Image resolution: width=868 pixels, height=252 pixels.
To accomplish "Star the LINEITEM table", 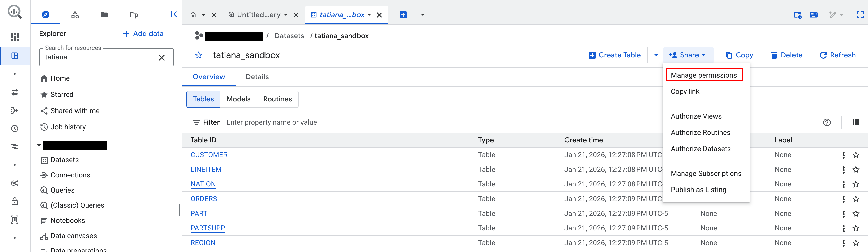I will [x=856, y=170].
